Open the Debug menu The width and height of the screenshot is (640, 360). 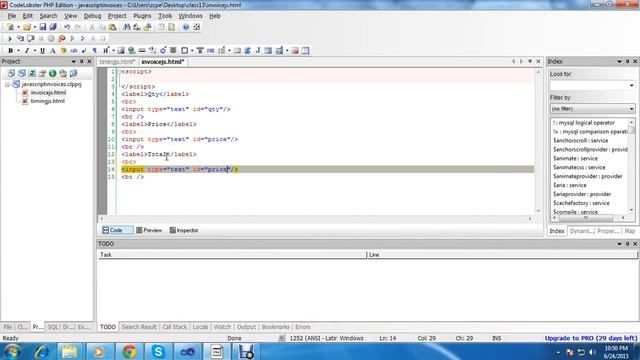[92, 16]
